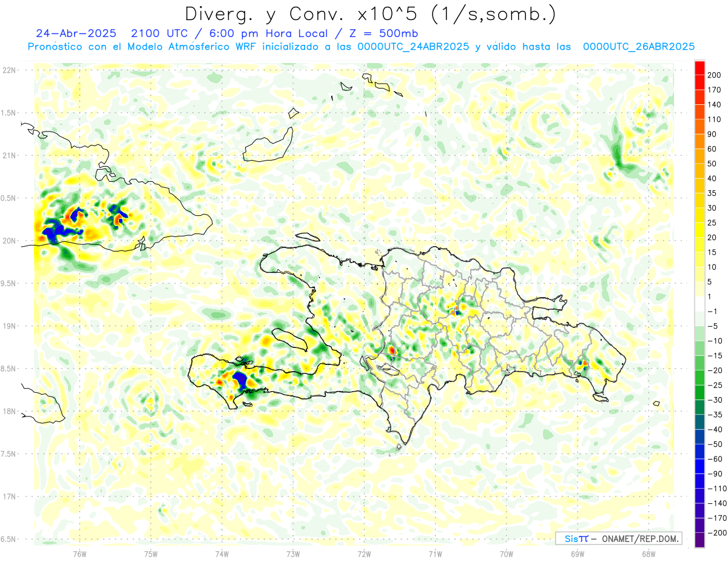The image size is (728, 562).
Task: Click the "73W" longitude label
Action: click(x=293, y=554)
